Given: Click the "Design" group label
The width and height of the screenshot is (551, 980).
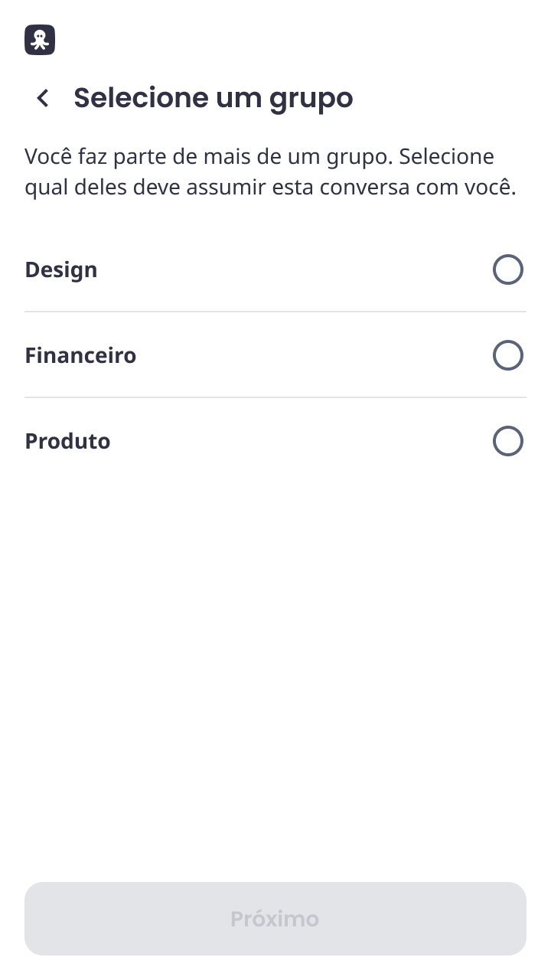Looking at the screenshot, I should pos(61,269).
